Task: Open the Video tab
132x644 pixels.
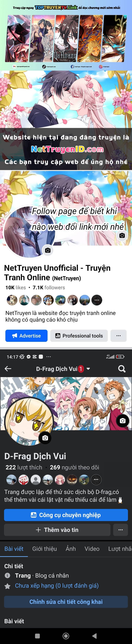Action: (92, 549)
